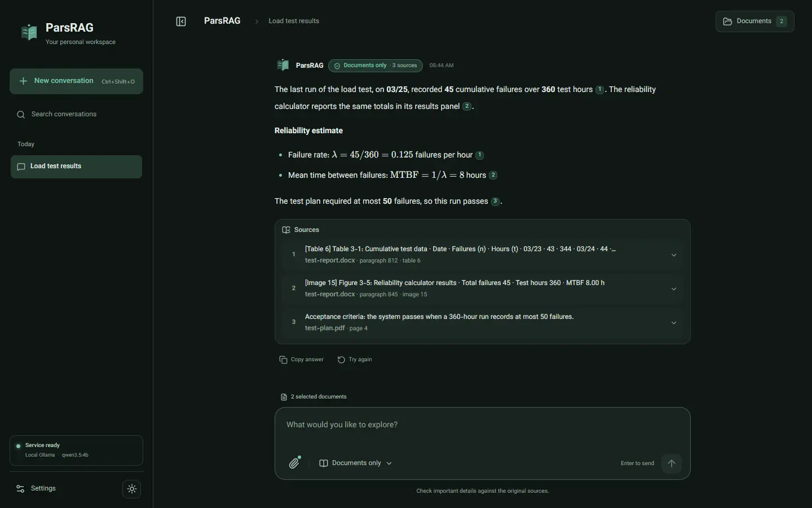Click citation badge 2 after 'results panel'
Screen dimensions: 812x508
pyautogui.click(x=467, y=106)
